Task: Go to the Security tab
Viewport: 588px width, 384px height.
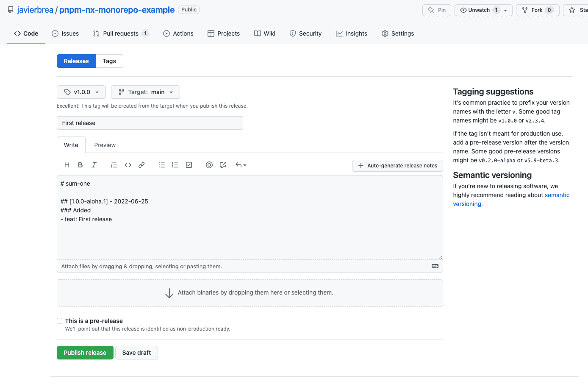Action: click(x=305, y=33)
